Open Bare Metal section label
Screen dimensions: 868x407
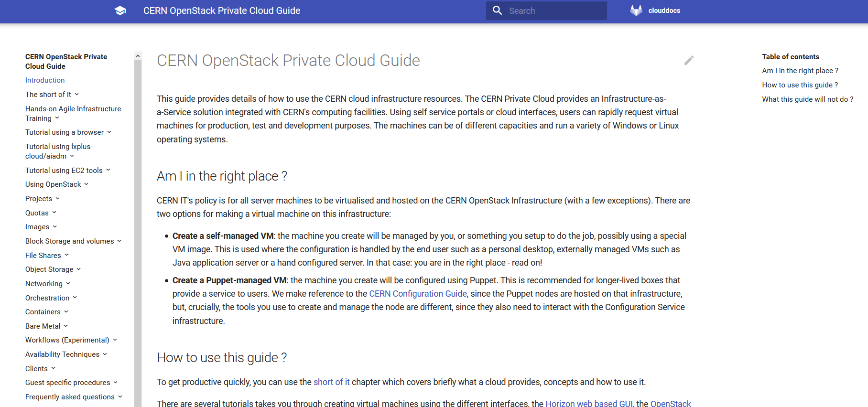point(43,326)
